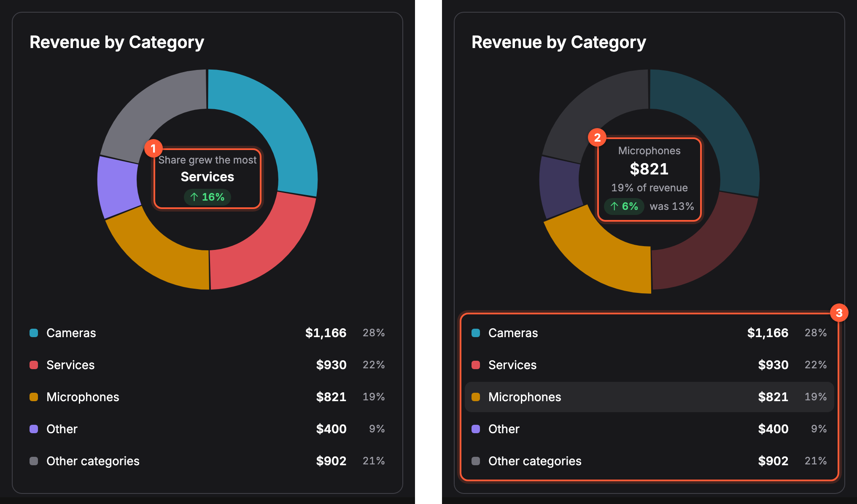Click the $1,166 amount in right card
Screen dimensions: 857x504
768,333
